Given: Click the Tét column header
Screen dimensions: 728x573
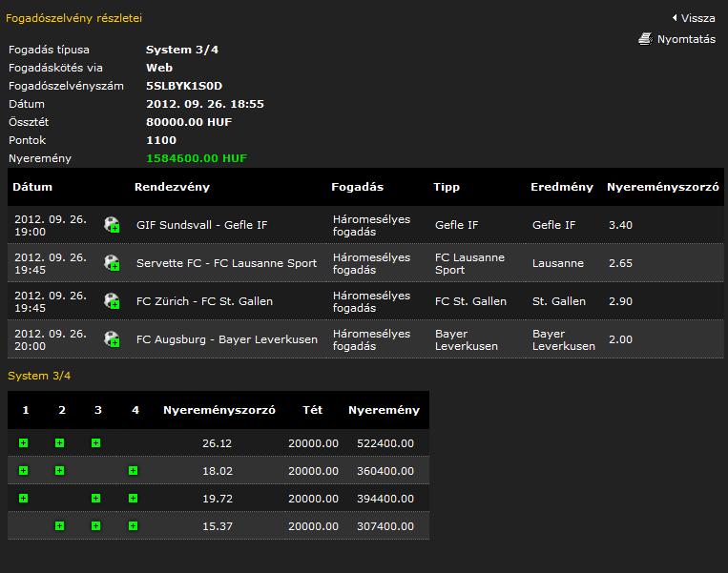Looking at the screenshot, I should tap(312, 410).
